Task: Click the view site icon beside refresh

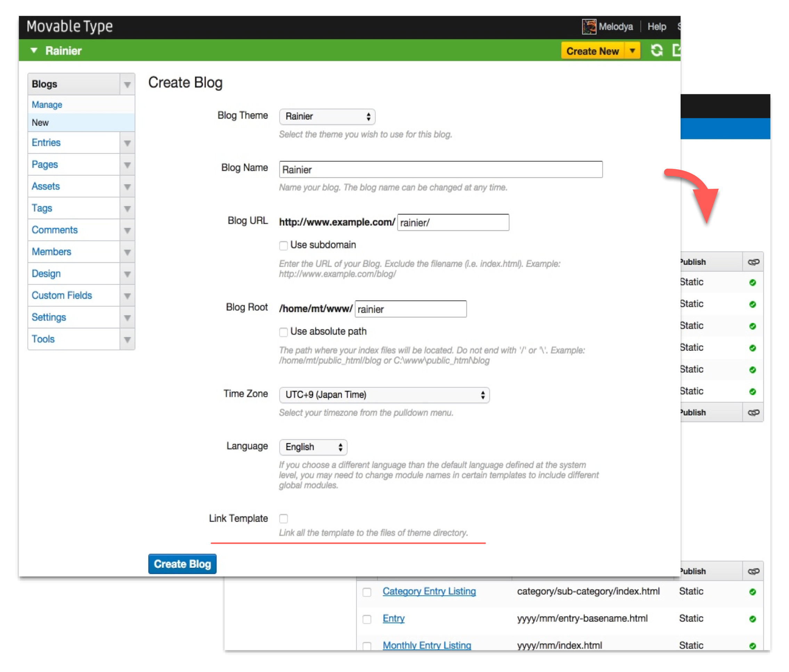Action: click(676, 50)
